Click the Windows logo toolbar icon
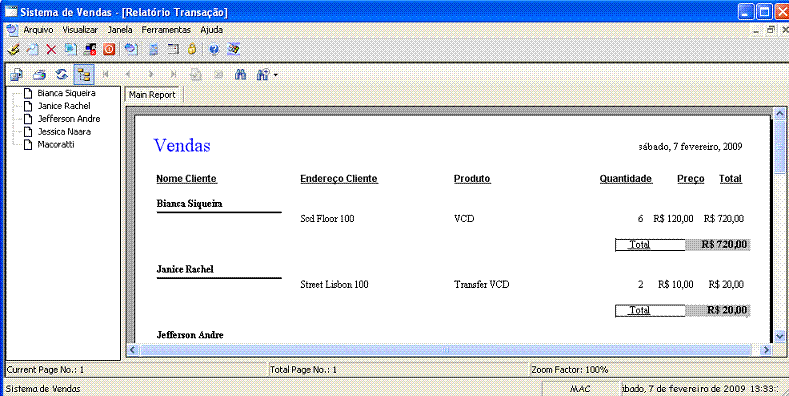The width and height of the screenshot is (789, 396). (x=233, y=49)
